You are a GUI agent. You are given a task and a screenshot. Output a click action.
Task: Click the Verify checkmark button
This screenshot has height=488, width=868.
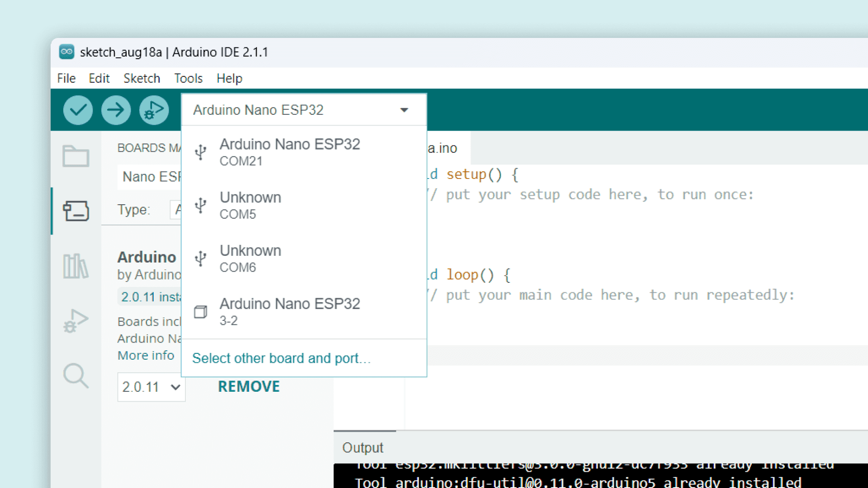[x=78, y=110]
